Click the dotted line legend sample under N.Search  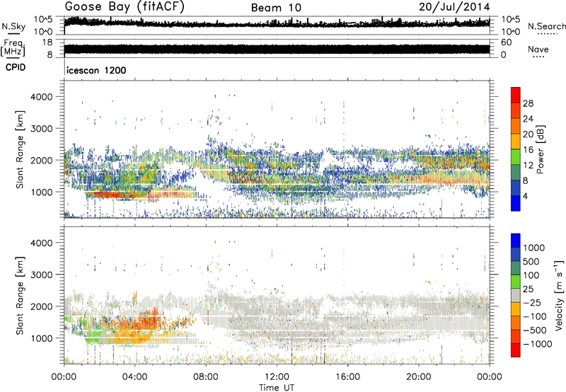[547, 33]
